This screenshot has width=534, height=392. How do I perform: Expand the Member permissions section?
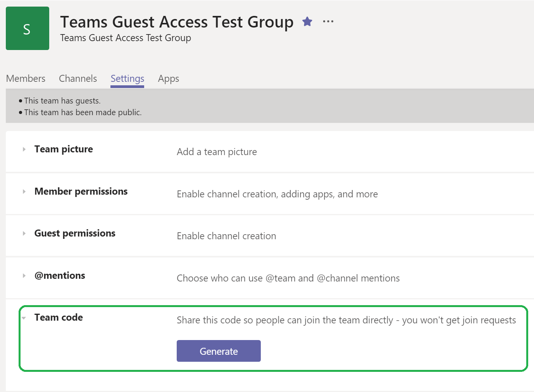pos(24,191)
